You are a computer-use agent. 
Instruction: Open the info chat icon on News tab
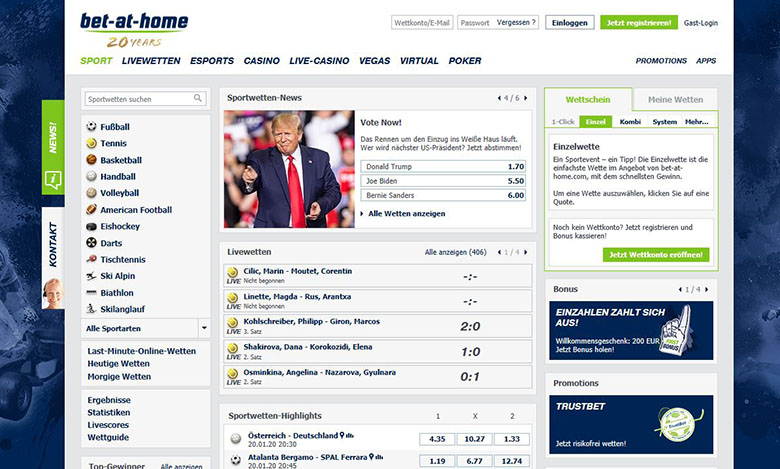(x=53, y=179)
